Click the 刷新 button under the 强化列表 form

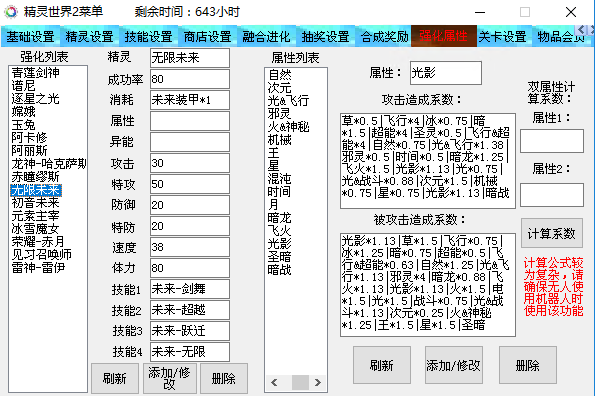[x=115, y=378]
